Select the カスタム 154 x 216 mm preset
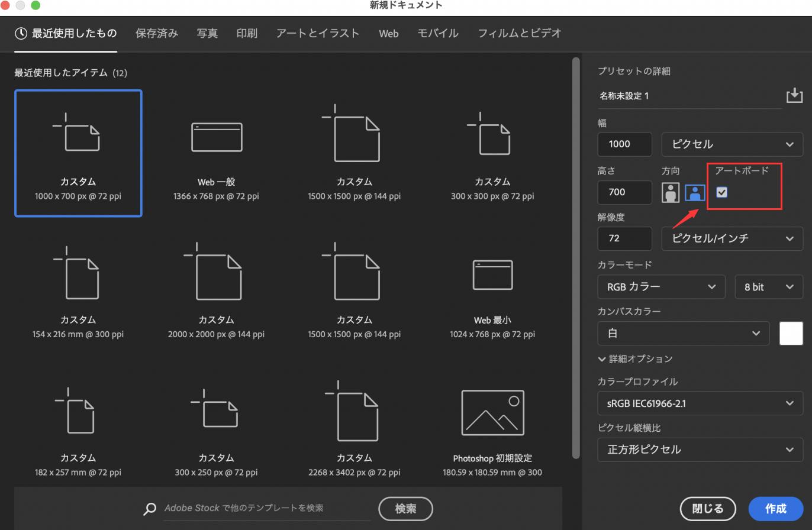Screen dimensions: 812x530 pos(78,290)
